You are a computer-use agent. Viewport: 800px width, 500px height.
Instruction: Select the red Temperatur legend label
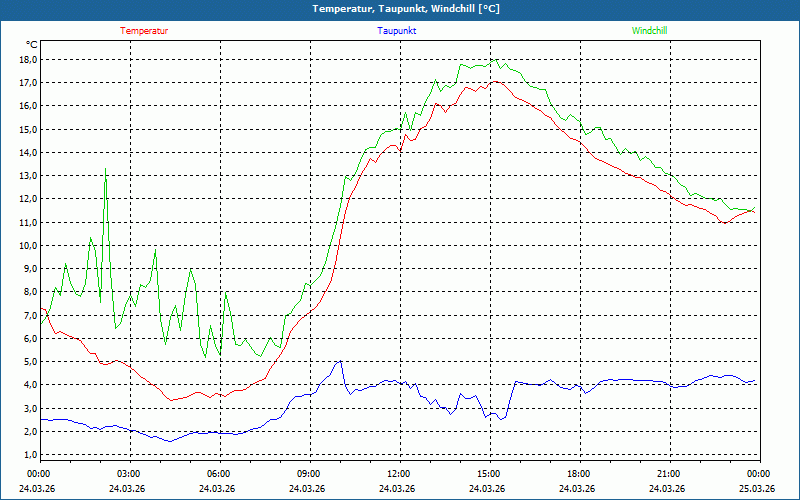pos(144,31)
